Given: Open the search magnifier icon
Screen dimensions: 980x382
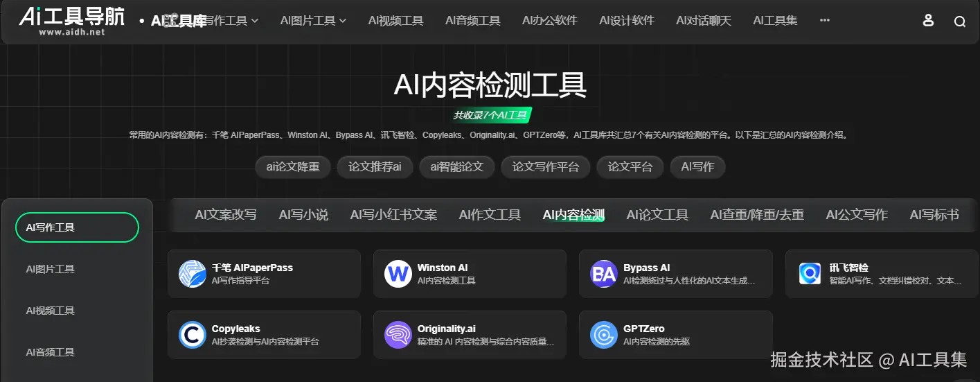Looking at the screenshot, I should pos(959,21).
